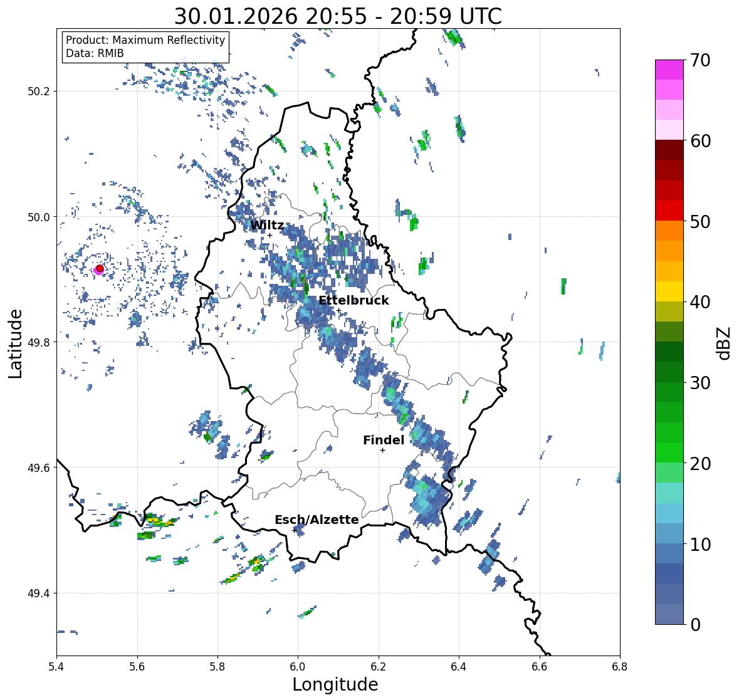Click the 0 dBZ colorbar tick label
This screenshot has width=739, height=700.
point(696,625)
